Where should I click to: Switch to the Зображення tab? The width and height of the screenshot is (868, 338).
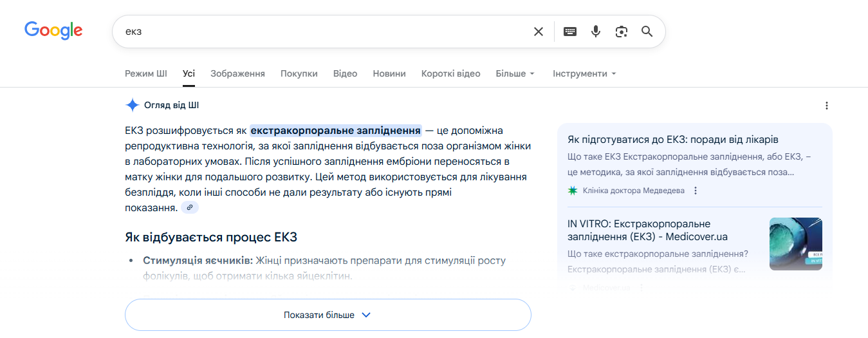[237, 73]
